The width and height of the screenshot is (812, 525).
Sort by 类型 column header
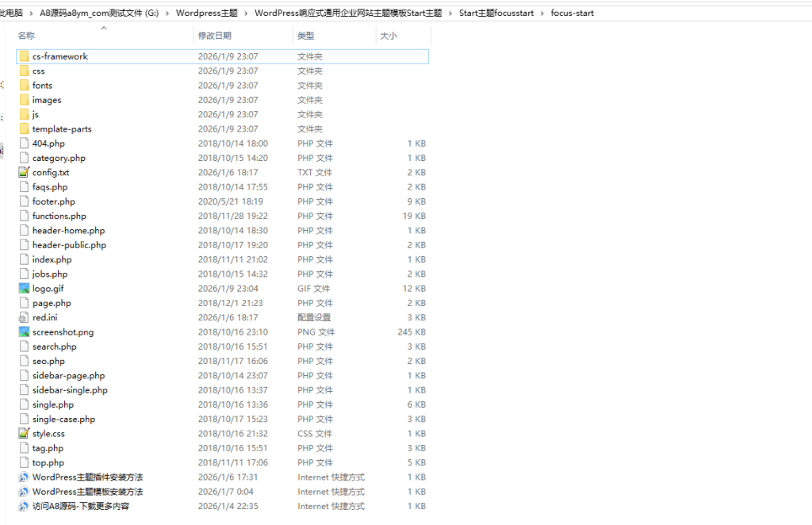(x=305, y=36)
